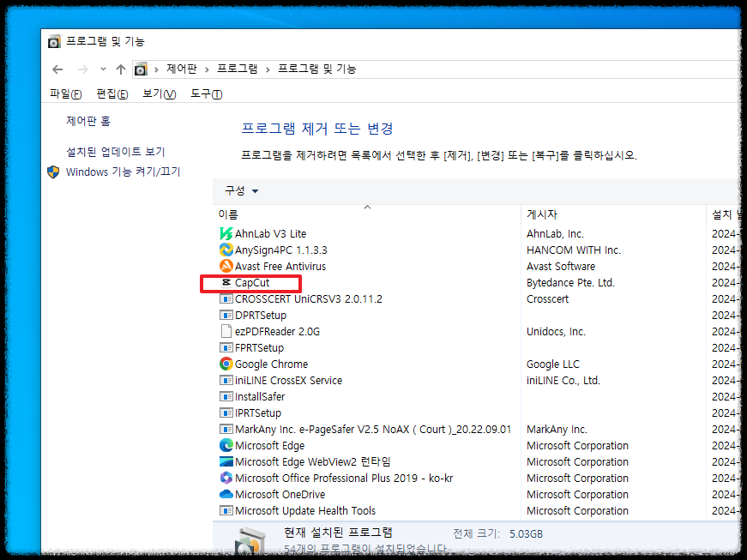The image size is (747, 560).
Task: Open the 구성 organize dropdown
Action: tap(242, 191)
